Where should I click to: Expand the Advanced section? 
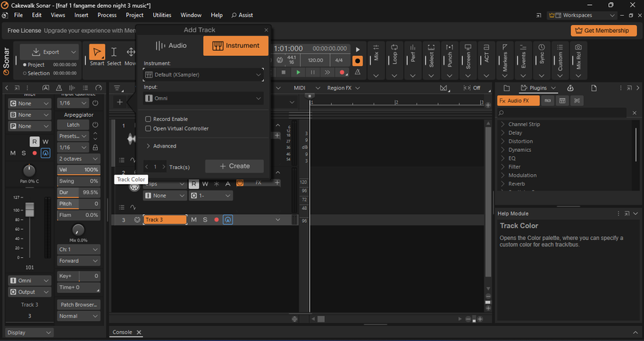(x=162, y=146)
